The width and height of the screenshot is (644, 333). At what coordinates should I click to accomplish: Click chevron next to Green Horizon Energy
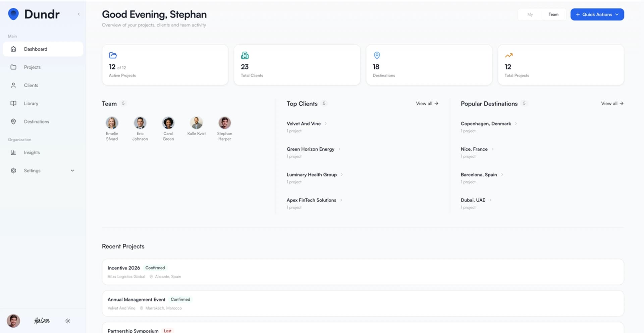(339, 149)
